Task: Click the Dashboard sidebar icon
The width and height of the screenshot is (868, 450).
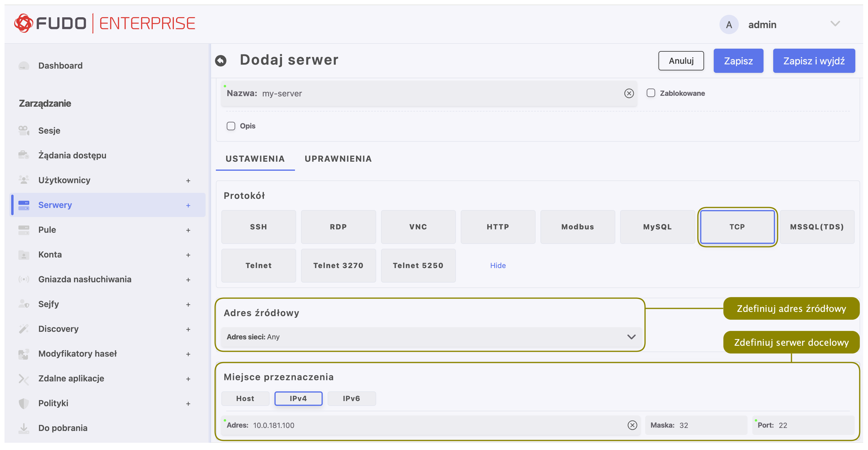Action: click(x=24, y=66)
